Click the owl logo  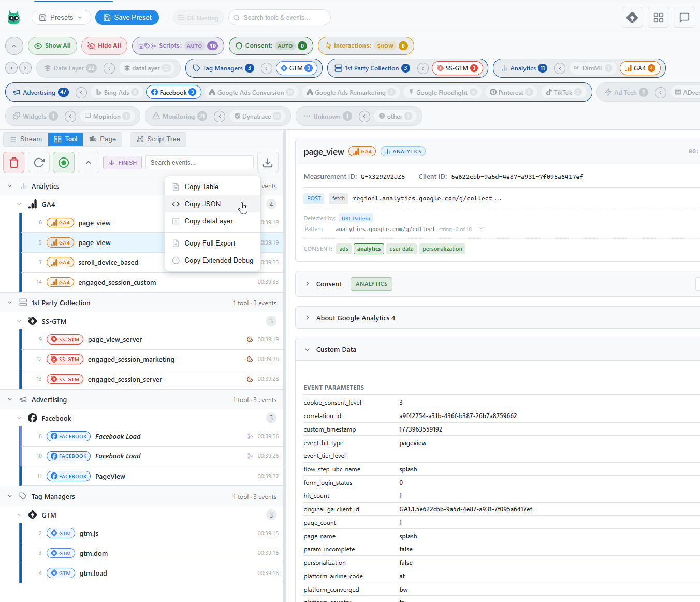tap(13, 17)
